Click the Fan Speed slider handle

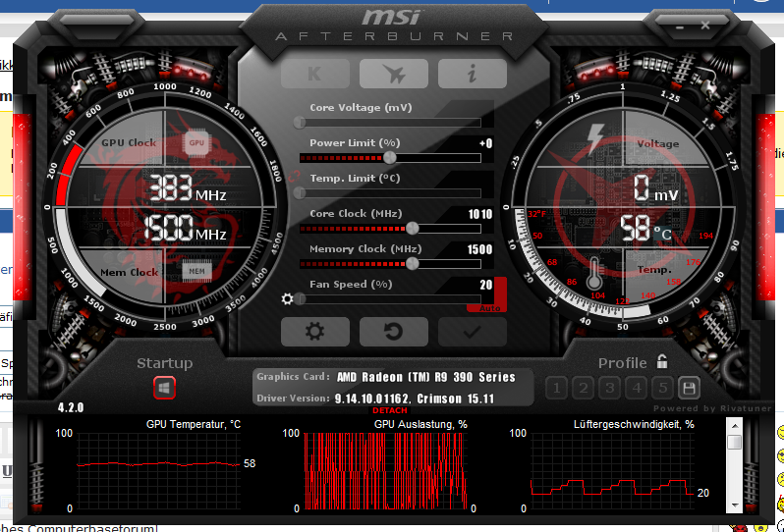coord(300,298)
